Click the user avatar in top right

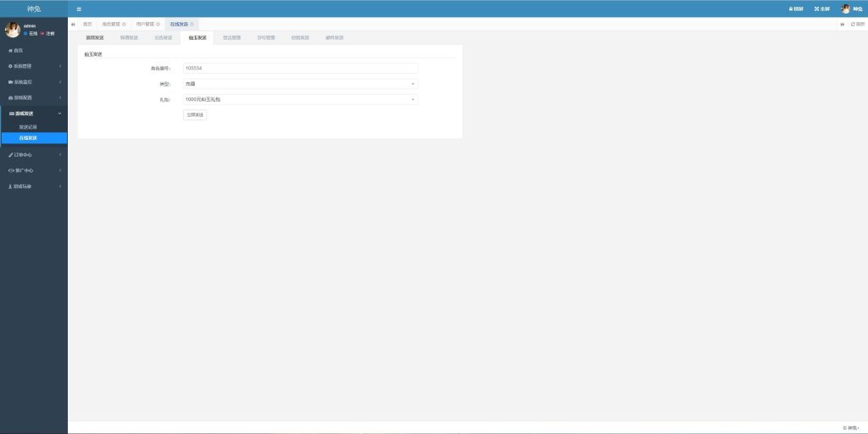pyautogui.click(x=845, y=8)
